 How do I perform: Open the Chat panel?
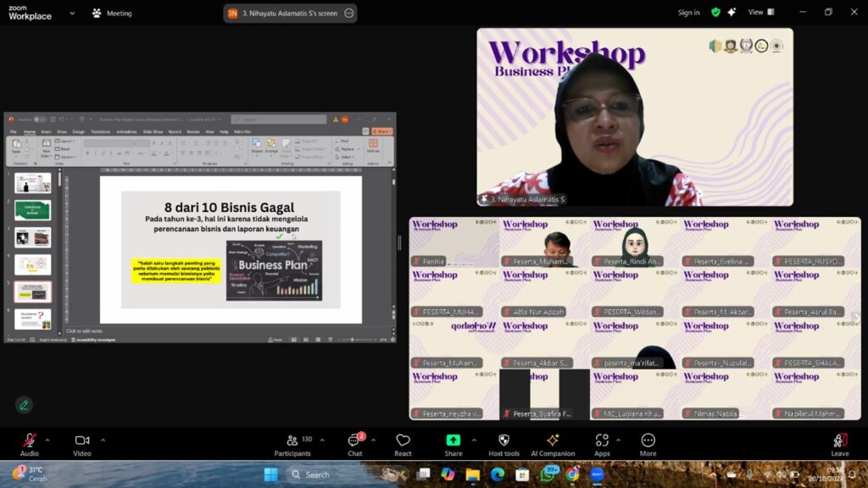[354, 444]
